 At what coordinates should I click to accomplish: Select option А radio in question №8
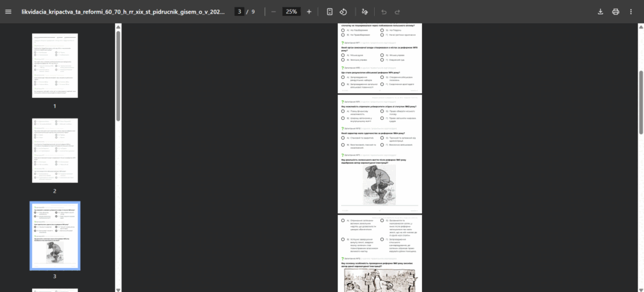coord(343,77)
